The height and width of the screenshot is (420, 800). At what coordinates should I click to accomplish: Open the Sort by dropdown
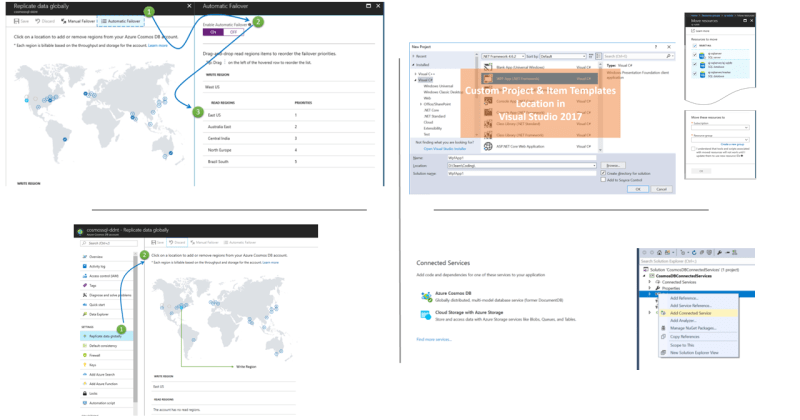(x=564, y=57)
